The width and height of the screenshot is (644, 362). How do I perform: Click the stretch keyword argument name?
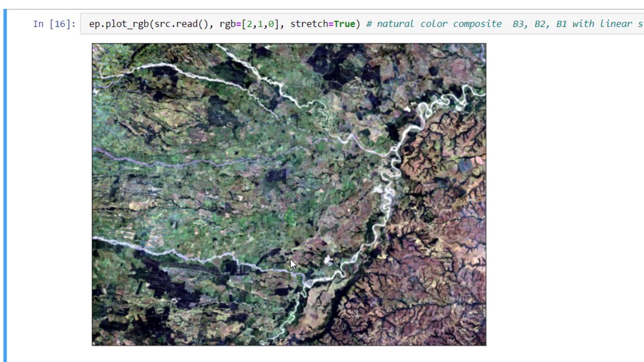[x=309, y=24]
